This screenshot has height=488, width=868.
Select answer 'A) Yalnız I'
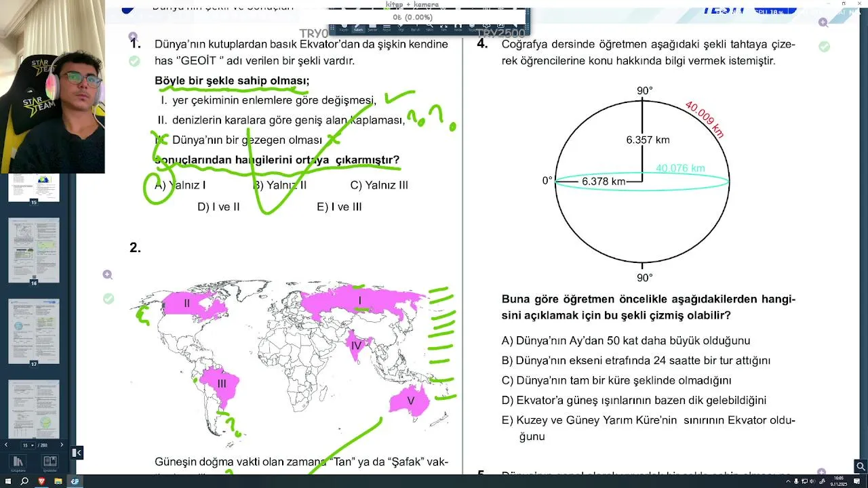[x=180, y=185]
